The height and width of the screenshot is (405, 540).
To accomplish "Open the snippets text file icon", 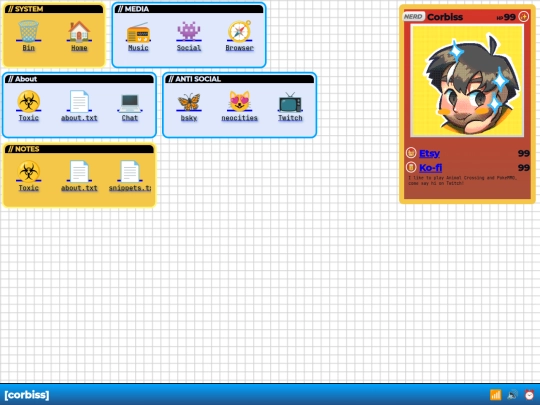I will click(130, 171).
